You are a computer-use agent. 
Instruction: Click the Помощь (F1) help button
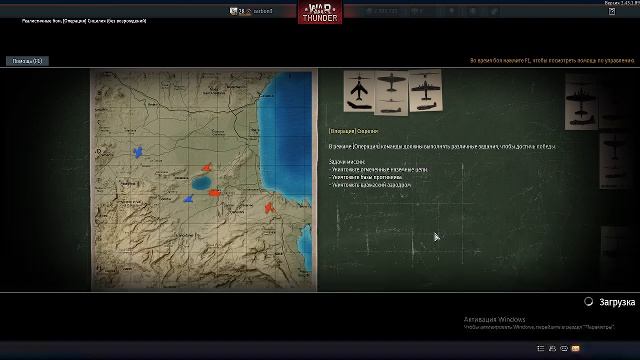[x=27, y=61]
